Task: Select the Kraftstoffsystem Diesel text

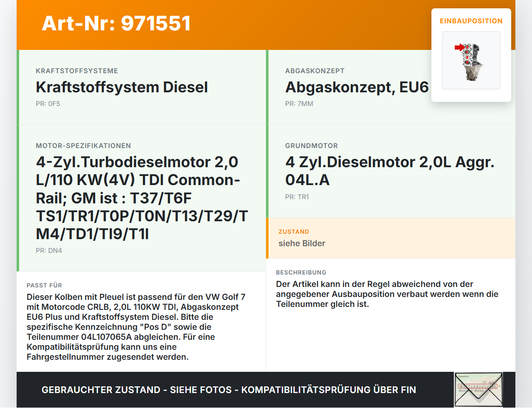Action: pos(122,87)
